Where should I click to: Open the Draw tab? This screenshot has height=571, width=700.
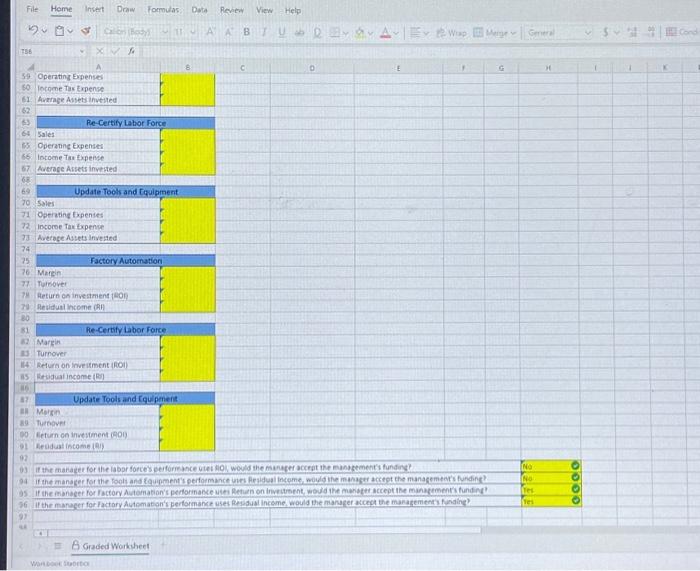click(x=126, y=9)
